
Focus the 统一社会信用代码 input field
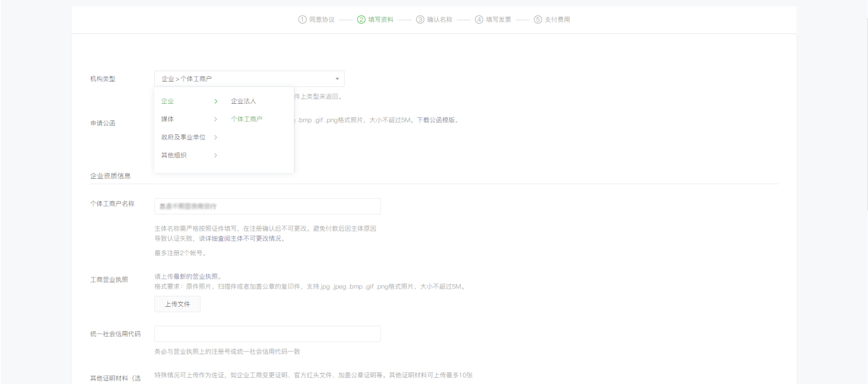point(267,334)
